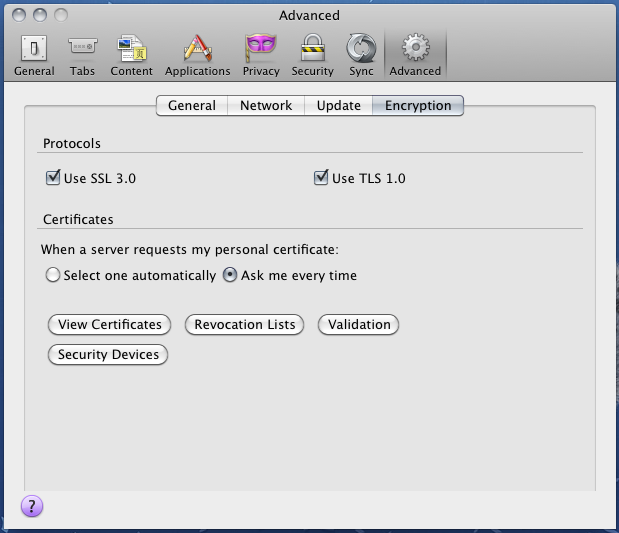Image resolution: width=619 pixels, height=533 pixels.
Task: Go to the Update tab
Action: click(x=338, y=105)
